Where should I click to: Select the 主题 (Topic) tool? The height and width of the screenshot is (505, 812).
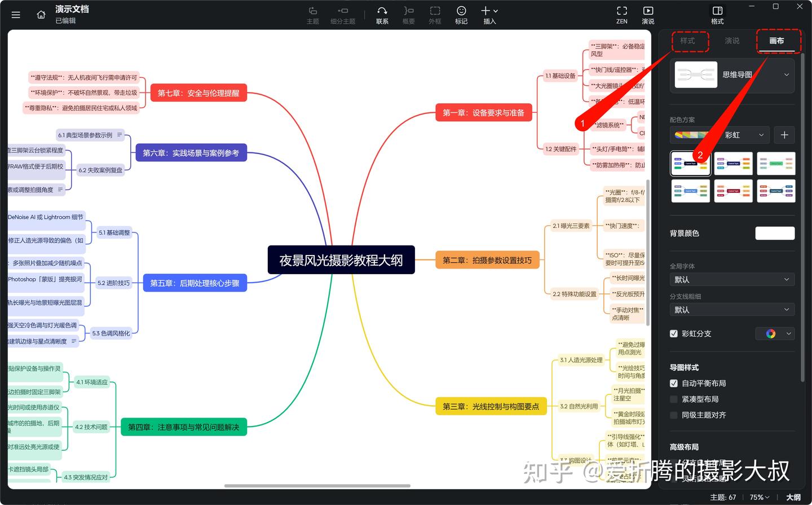pos(312,14)
